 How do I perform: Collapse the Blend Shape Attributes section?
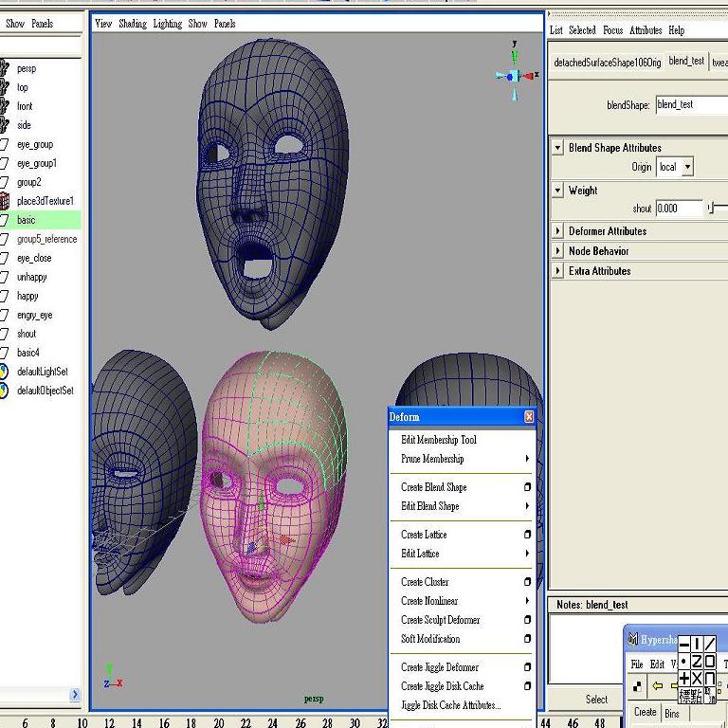(x=557, y=148)
